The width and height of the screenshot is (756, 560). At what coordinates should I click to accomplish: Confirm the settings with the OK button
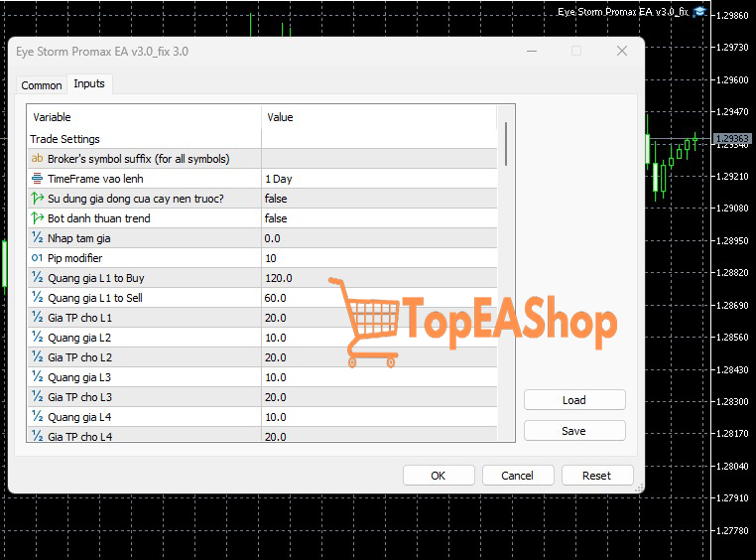click(x=439, y=476)
